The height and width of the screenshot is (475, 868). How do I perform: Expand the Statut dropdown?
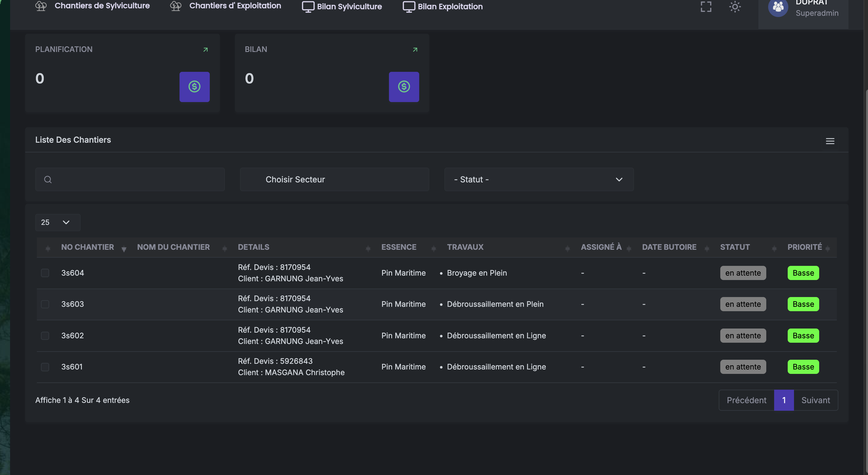[x=539, y=180]
